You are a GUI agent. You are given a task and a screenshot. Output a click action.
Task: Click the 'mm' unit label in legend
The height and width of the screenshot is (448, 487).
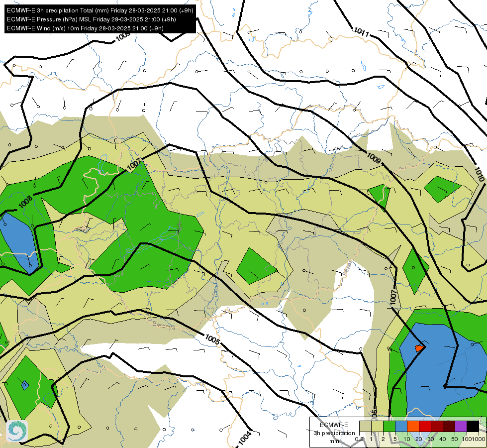pyautogui.click(x=334, y=441)
